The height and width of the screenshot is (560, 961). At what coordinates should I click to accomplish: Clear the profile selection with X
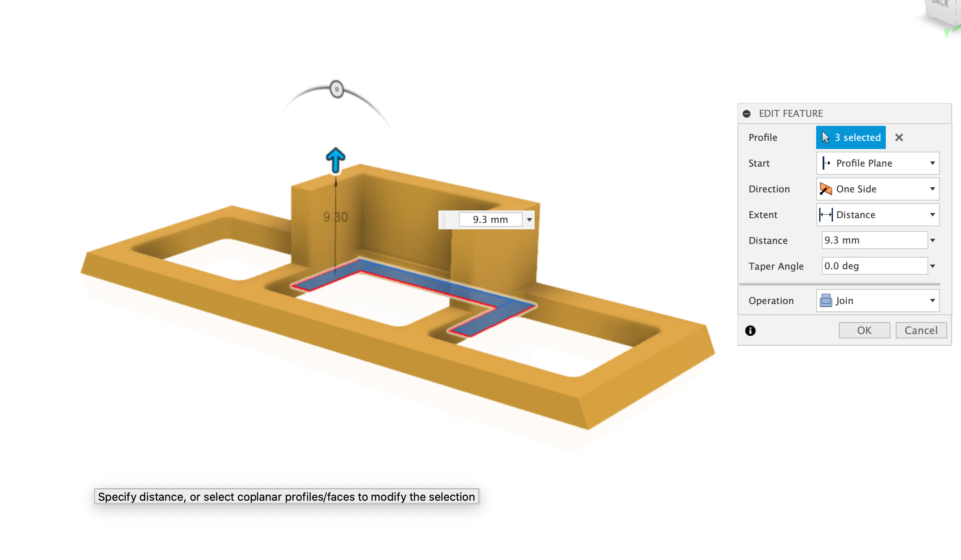point(899,137)
